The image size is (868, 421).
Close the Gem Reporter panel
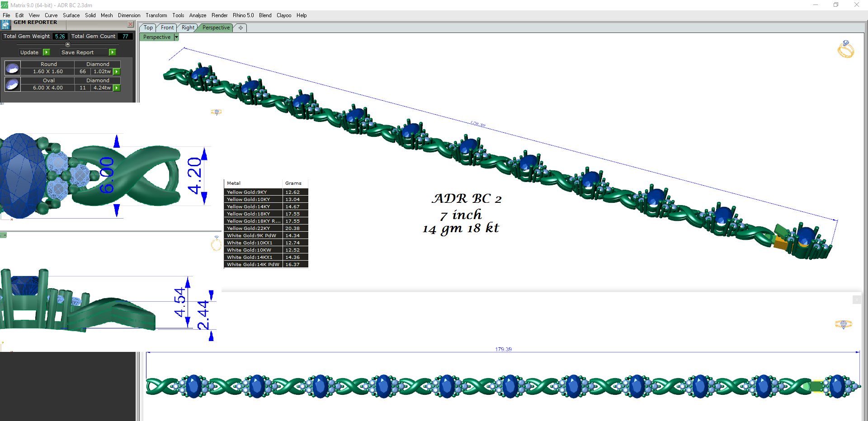(130, 24)
